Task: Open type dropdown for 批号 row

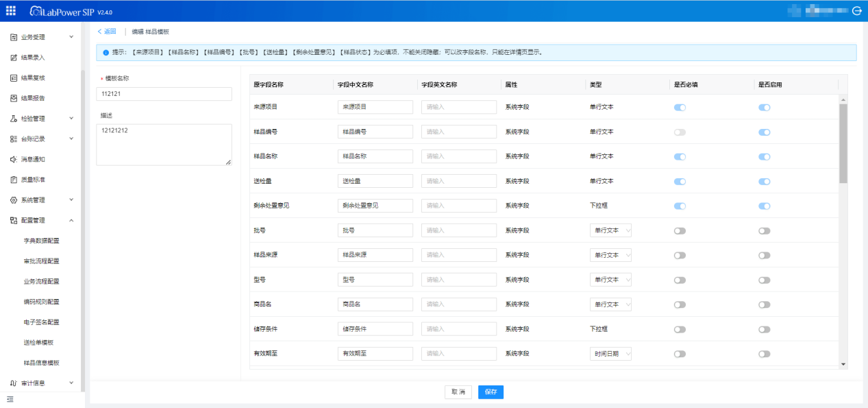Action: 610,230
